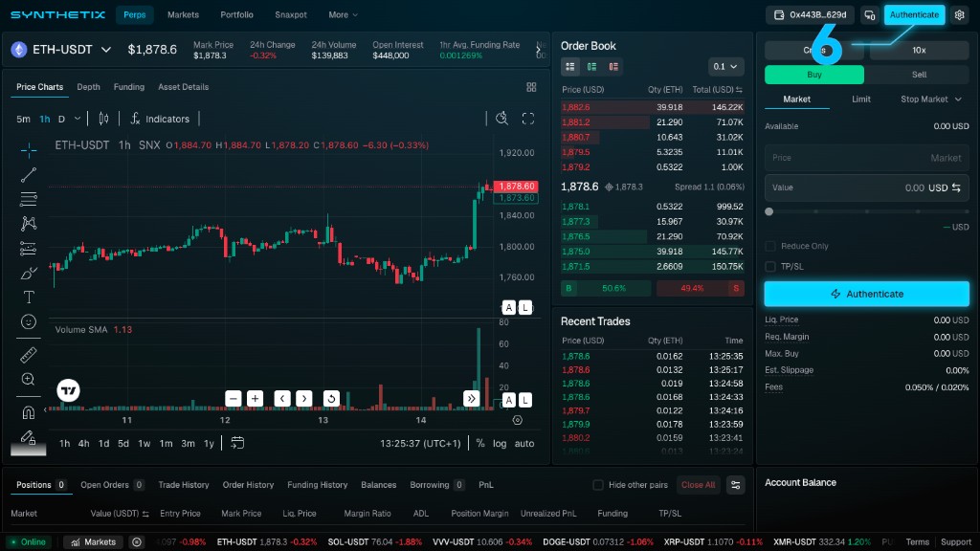Open the chart time axis settings gear
The height and width of the screenshot is (551, 980).
[x=518, y=420]
